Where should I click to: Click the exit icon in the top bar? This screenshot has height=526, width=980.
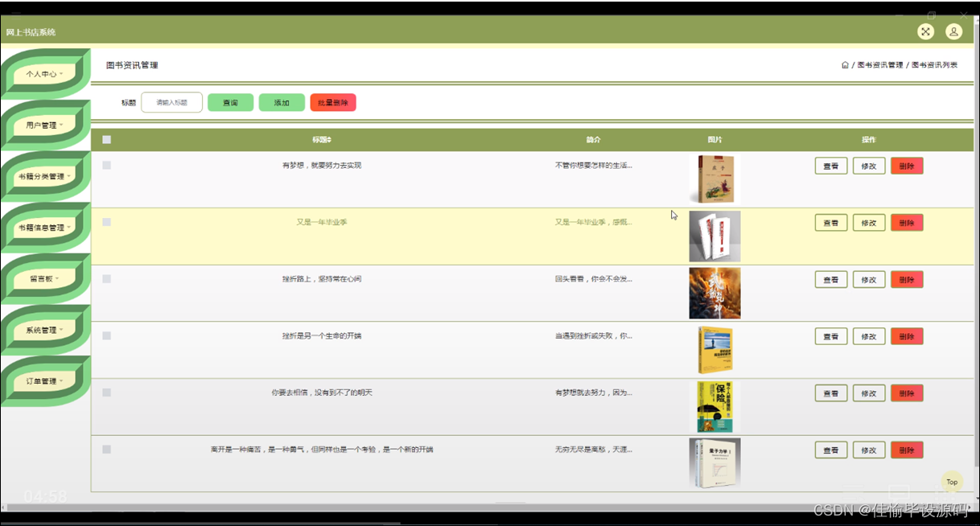click(x=925, y=31)
